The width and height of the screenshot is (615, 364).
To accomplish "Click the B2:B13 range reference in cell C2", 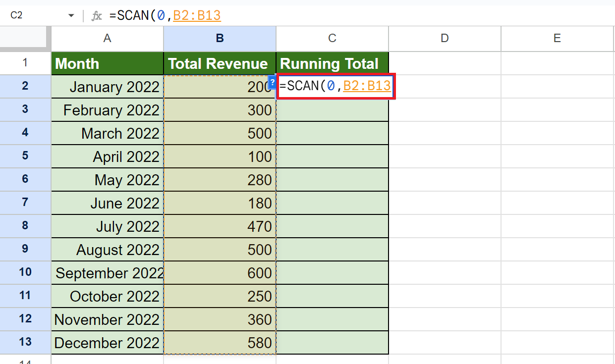I will [367, 86].
